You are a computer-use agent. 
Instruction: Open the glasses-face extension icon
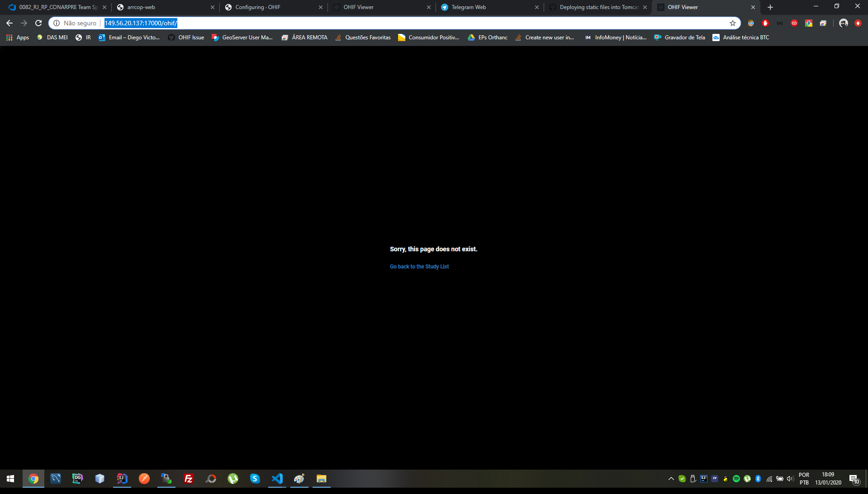pos(751,23)
